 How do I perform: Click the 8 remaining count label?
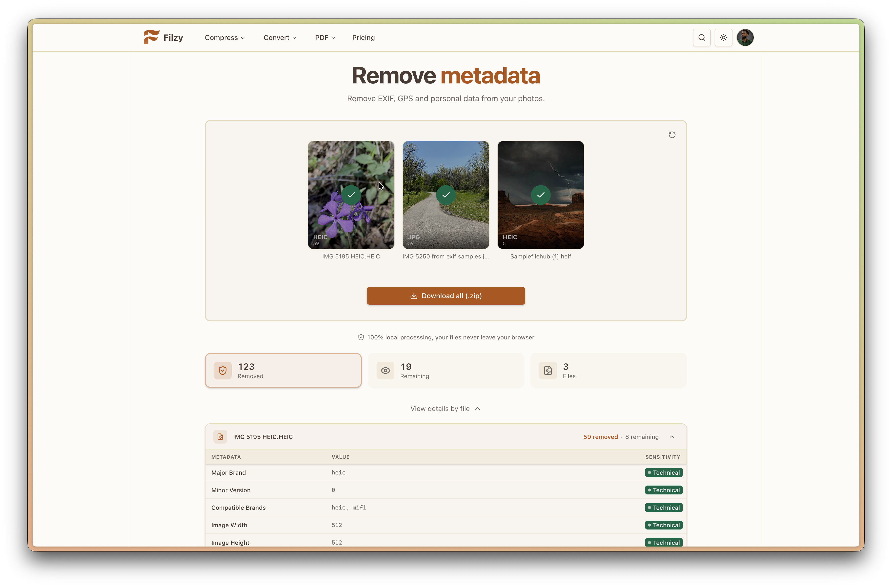coord(641,437)
